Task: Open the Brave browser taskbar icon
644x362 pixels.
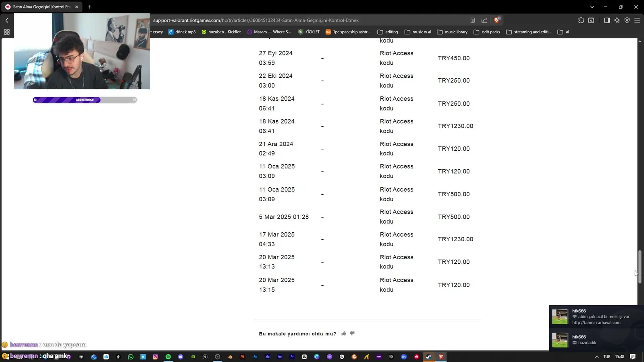Action: tap(441, 357)
